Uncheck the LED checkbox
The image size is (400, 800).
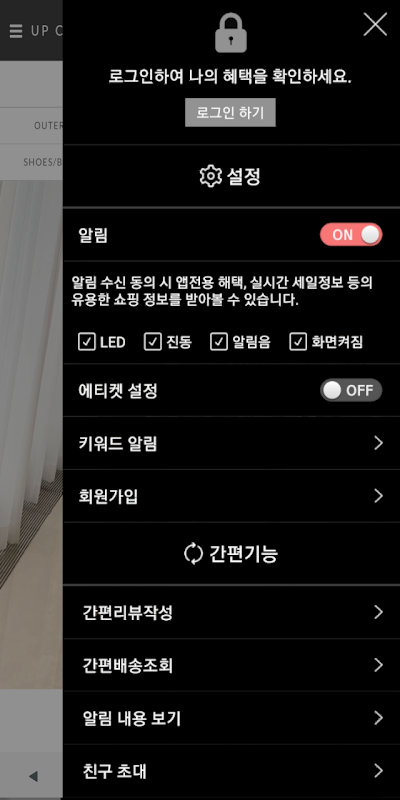87,342
